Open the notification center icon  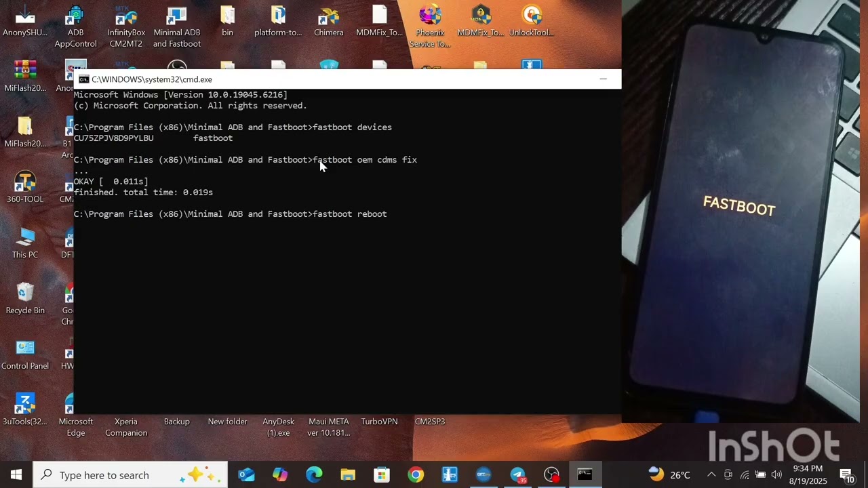click(847, 474)
